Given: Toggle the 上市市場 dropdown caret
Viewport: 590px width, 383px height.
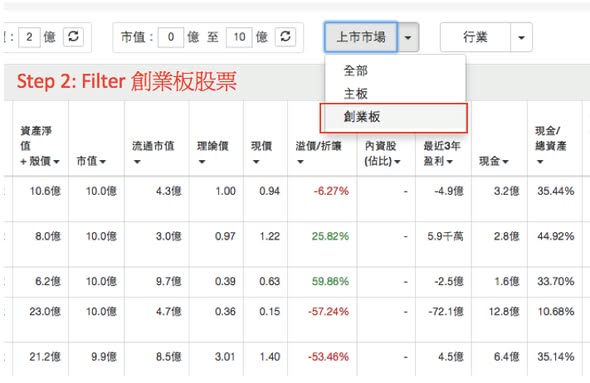Looking at the screenshot, I should [x=408, y=37].
